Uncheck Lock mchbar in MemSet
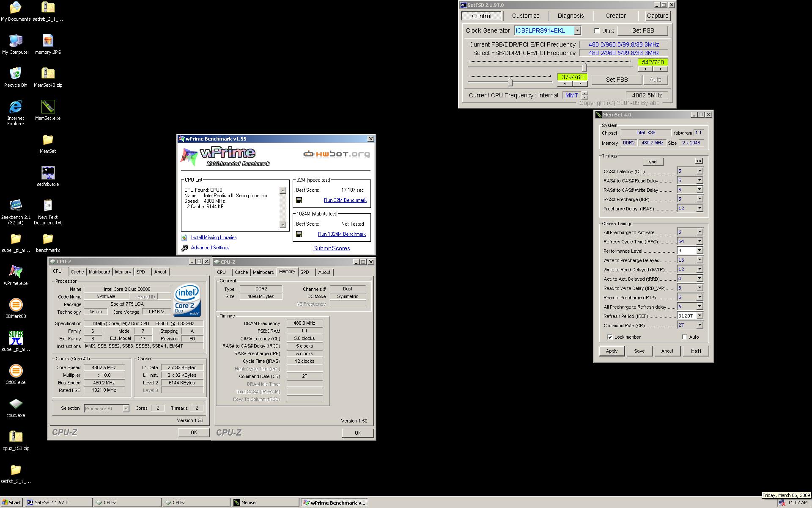The width and height of the screenshot is (812, 508). [x=610, y=337]
